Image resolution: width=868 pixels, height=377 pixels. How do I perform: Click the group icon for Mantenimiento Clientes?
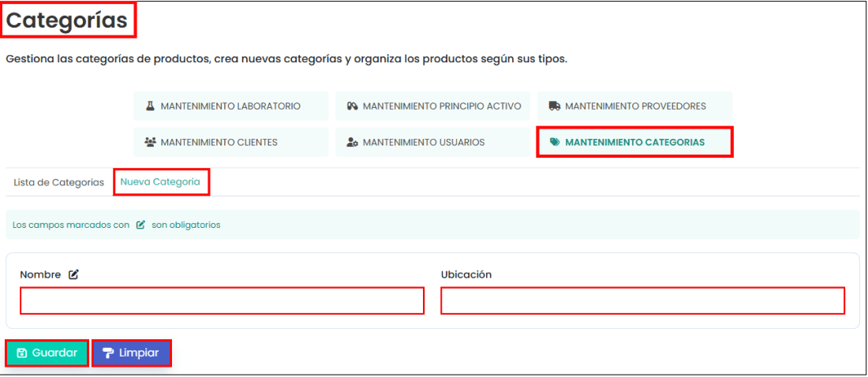(x=150, y=143)
